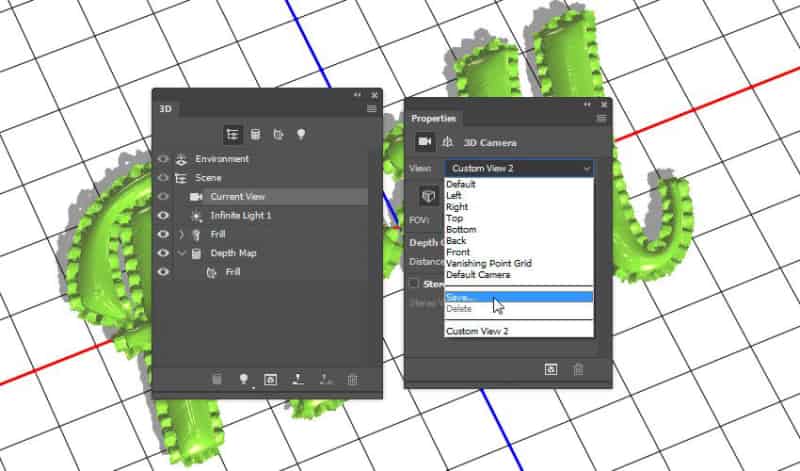The width and height of the screenshot is (800, 471).
Task: Collapse the 3D panel with double arrows
Action: (x=357, y=95)
